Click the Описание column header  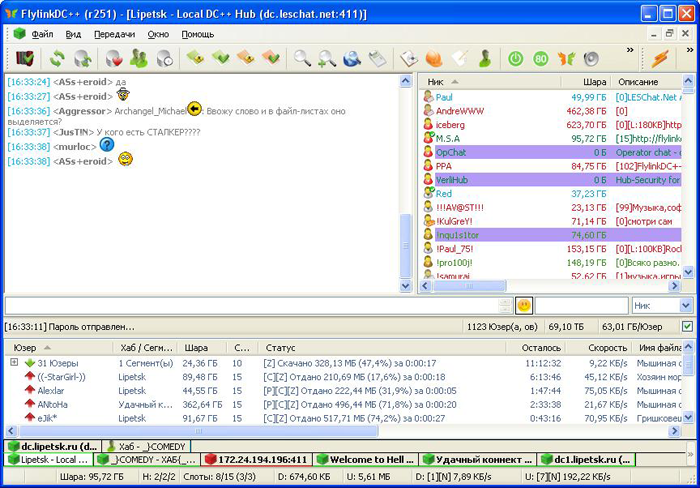click(x=646, y=82)
